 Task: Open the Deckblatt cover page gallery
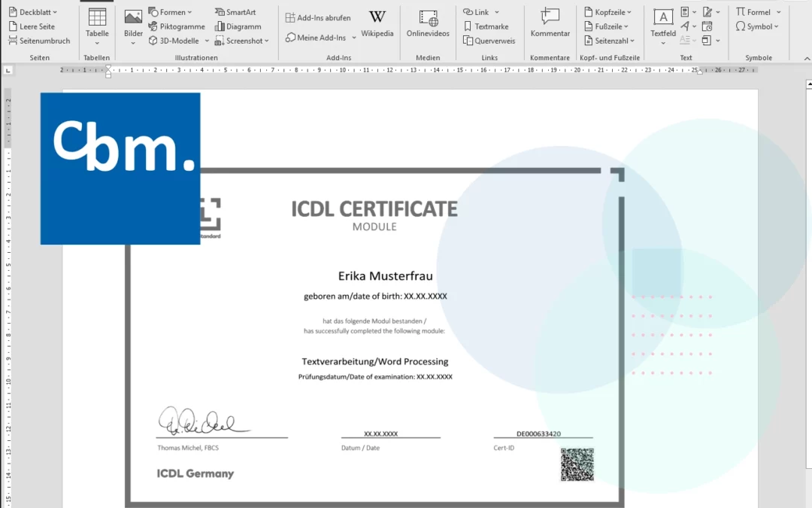[33, 12]
